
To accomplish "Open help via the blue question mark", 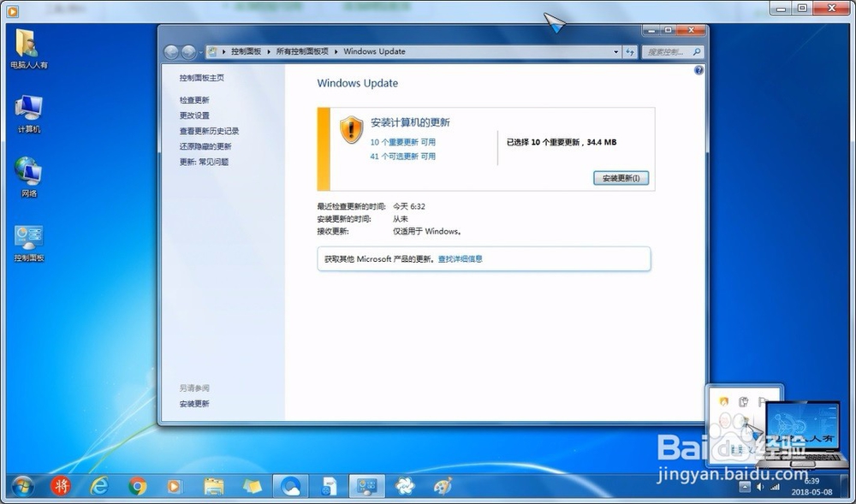I will (698, 70).
